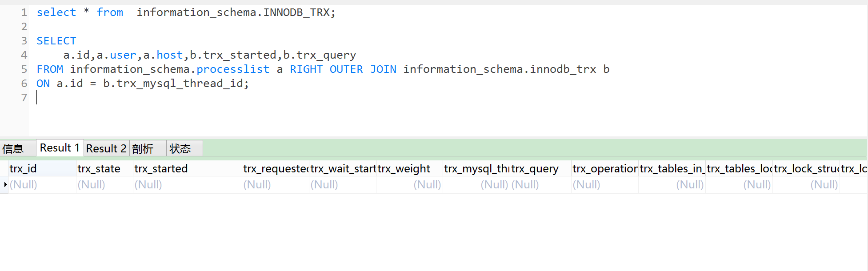This screenshot has height=271, width=868.
Task: Select the trx_started column header
Action: (160, 168)
